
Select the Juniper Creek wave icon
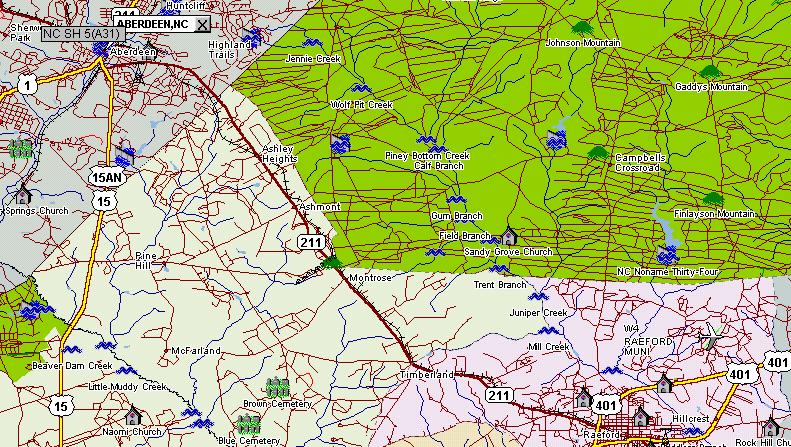click(537, 298)
